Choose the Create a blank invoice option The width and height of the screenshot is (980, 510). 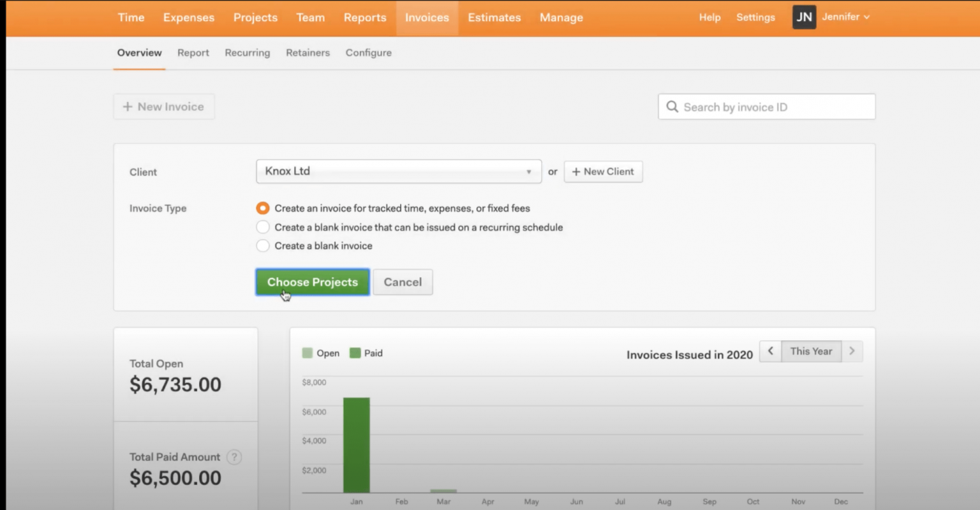tap(262, 246)
